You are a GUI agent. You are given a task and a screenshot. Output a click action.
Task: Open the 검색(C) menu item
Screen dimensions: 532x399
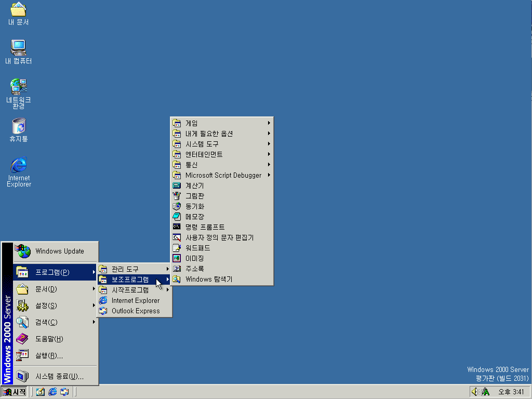(x=55, y=322)
